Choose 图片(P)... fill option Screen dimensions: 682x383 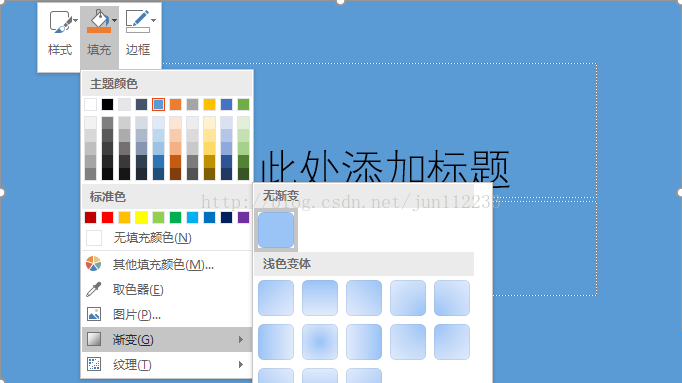coord(167,314)
